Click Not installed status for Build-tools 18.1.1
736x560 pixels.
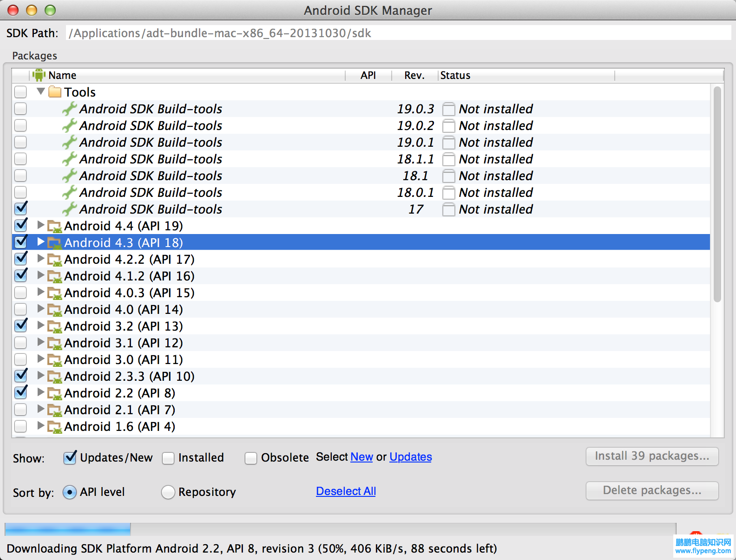(496, 159)
